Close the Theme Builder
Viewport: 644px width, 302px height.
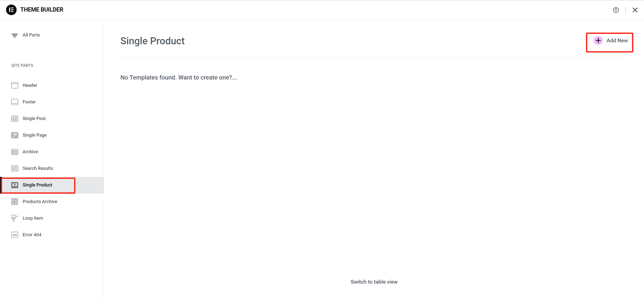635,10
